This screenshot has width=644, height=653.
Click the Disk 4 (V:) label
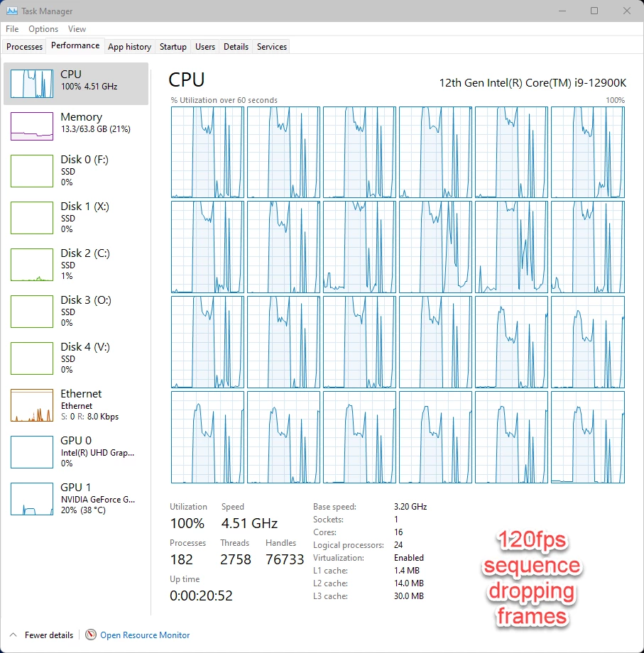pyautogui.click(x=85, y=347)
